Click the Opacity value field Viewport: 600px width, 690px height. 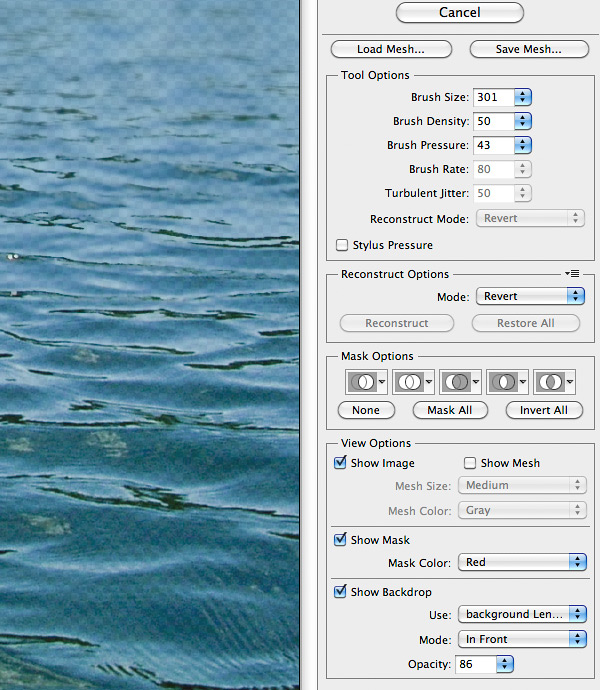coord(476,664)
